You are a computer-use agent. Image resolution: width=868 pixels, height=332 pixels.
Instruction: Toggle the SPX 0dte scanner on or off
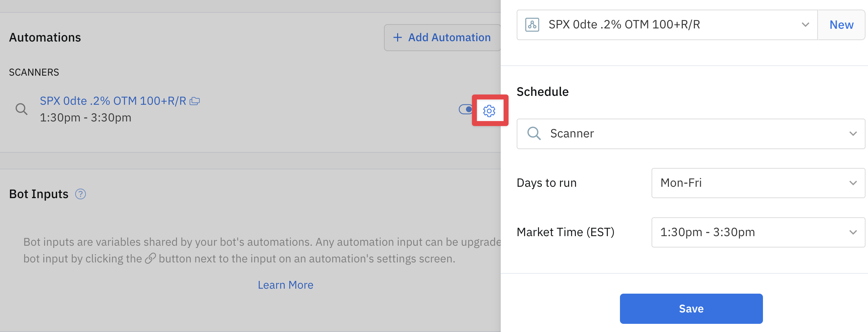(465, 109)
